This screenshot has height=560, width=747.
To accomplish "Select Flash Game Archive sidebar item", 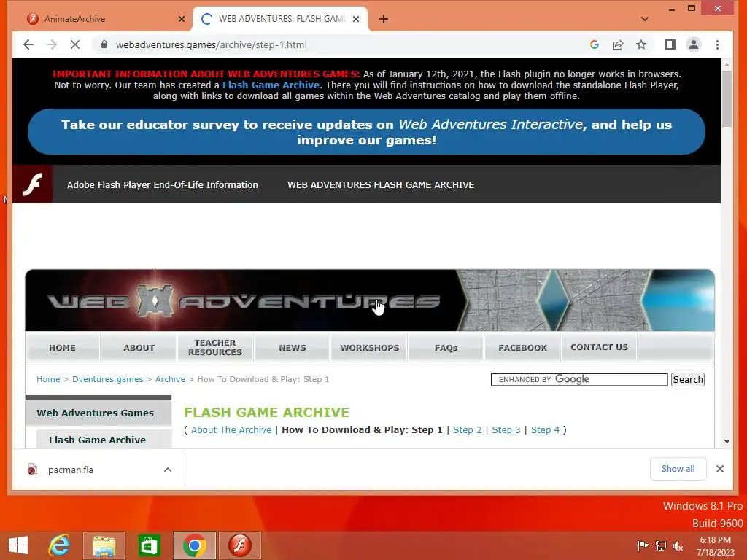I will tap(104, 440).
